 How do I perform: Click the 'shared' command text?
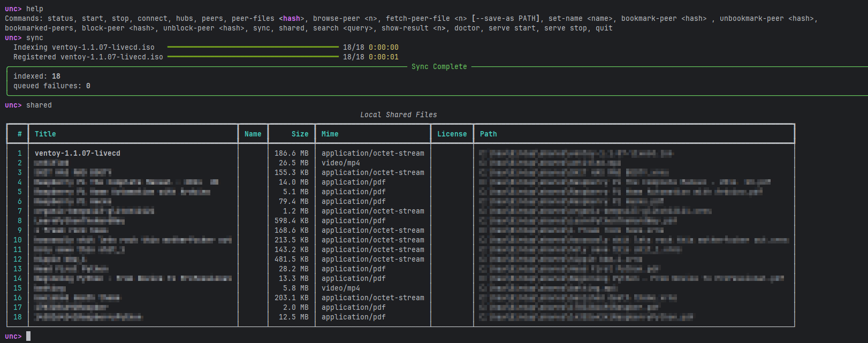click(x=39, y=105)
